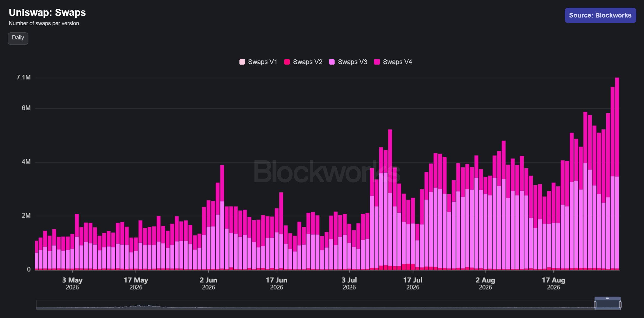Click the 17 May 2026 axis label
Viewport: 644px width, 318px height.
pos(136,284)
